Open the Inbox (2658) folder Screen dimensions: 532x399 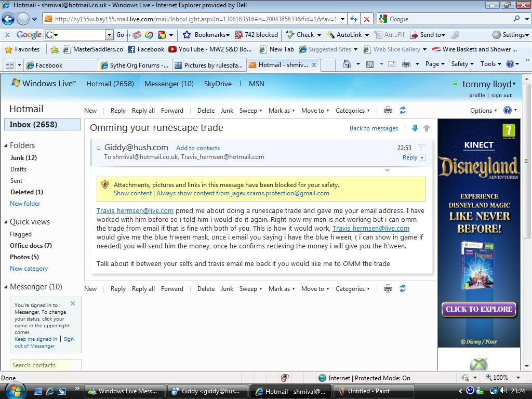click(43, 125)
